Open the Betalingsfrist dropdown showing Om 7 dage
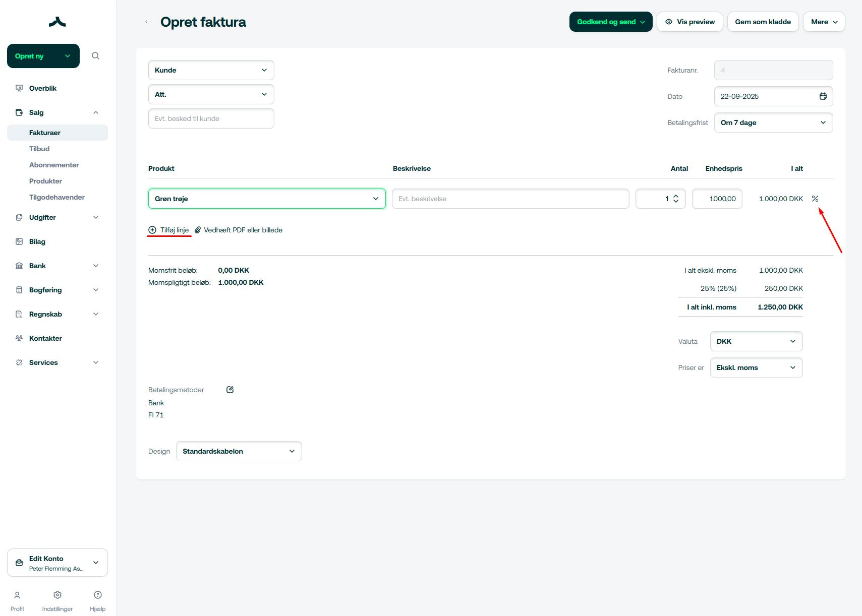 [x=773, y=122]
